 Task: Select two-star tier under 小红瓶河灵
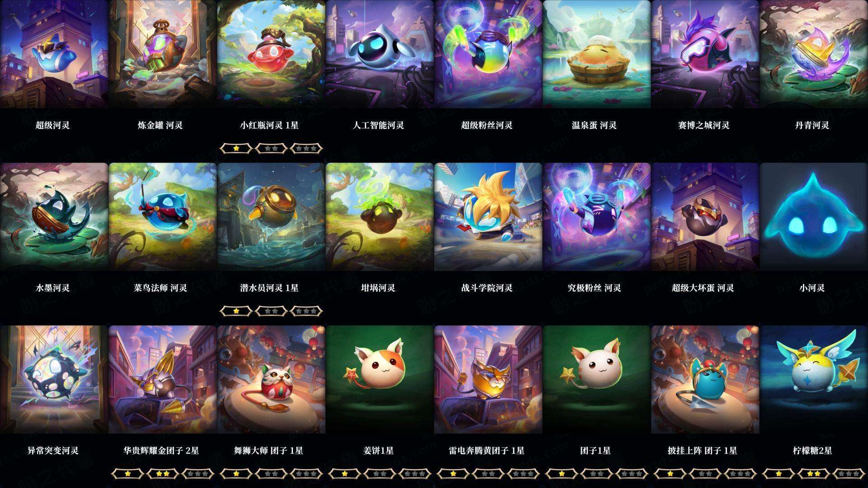tap(271, 148)
